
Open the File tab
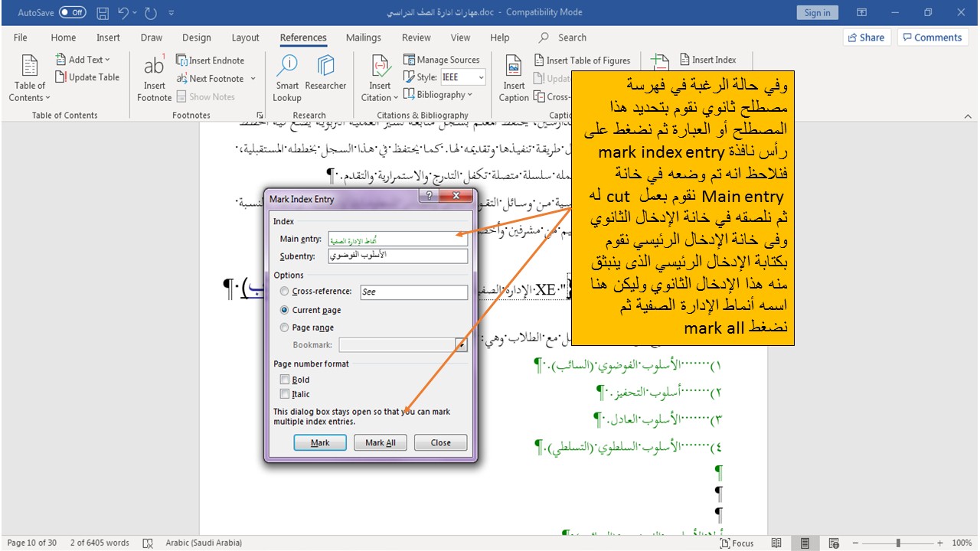pyautogui.click(x=21, y=37)
